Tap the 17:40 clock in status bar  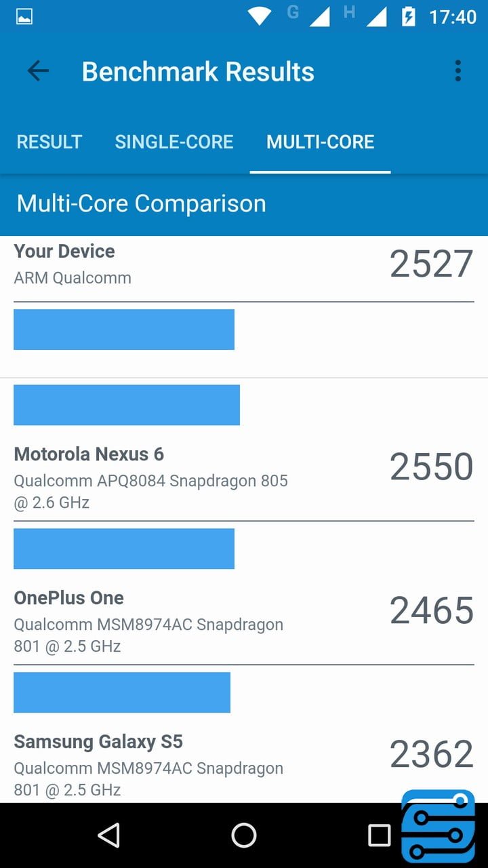coord(453,16)
